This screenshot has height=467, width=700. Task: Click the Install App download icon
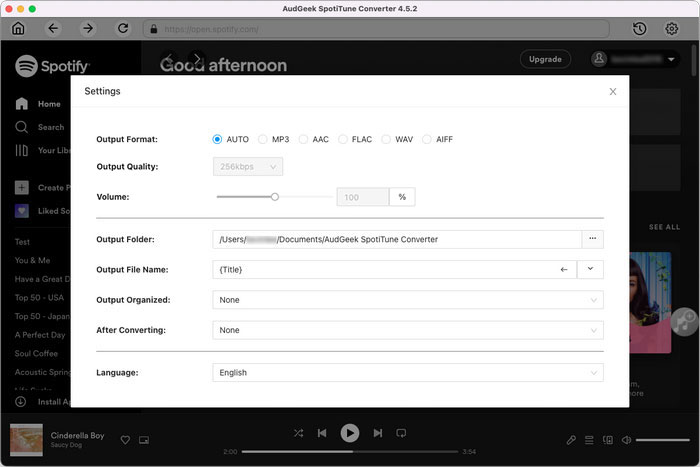(21, 402)
